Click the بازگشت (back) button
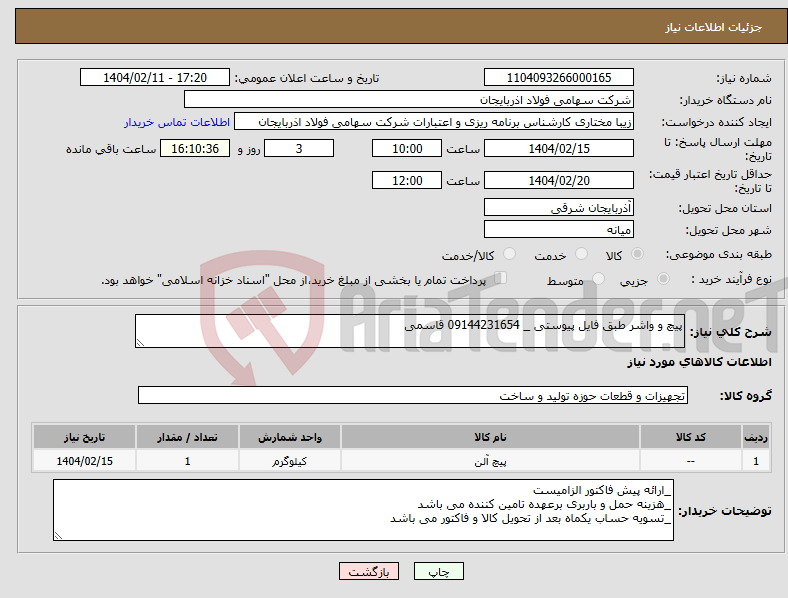This screenshot has height=598, width=788. pyautogui.click(x=369, y=571)
